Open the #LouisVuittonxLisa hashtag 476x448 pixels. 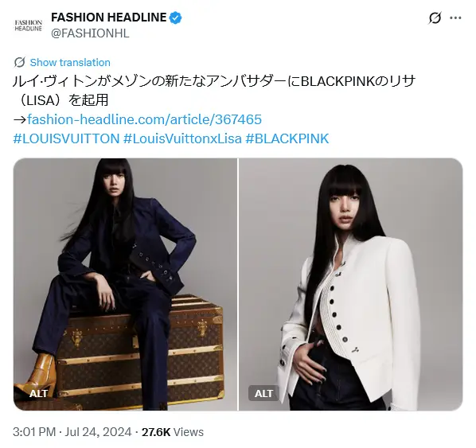182,138
